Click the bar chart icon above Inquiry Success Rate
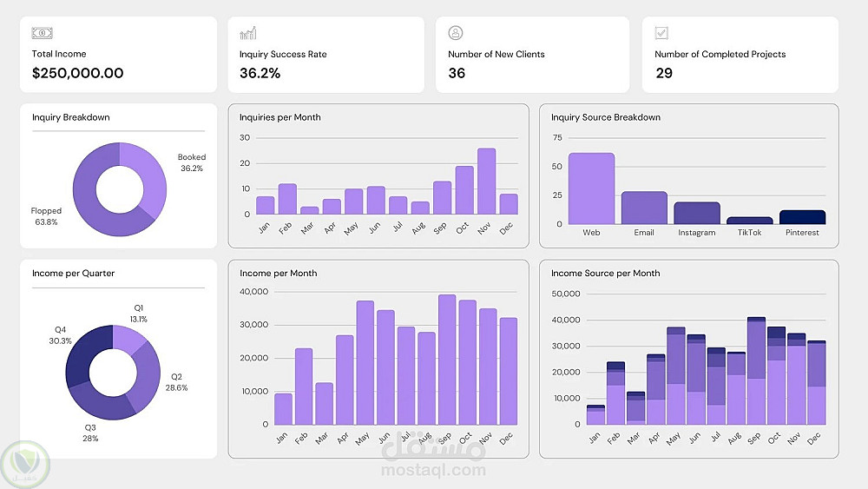868x489 pixels. pos(248,33)
